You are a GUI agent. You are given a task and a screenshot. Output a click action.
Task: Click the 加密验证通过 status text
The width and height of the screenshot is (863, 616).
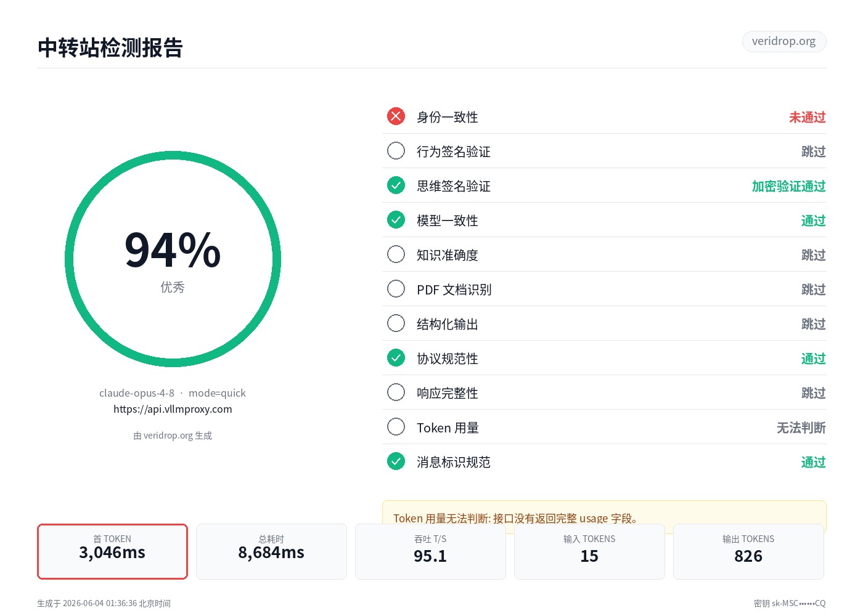click(788, 186)
